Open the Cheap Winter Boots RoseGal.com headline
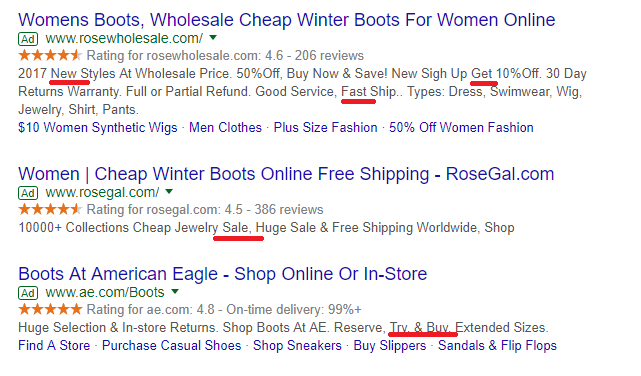This screenshot has width=641, height=376. 286,174
